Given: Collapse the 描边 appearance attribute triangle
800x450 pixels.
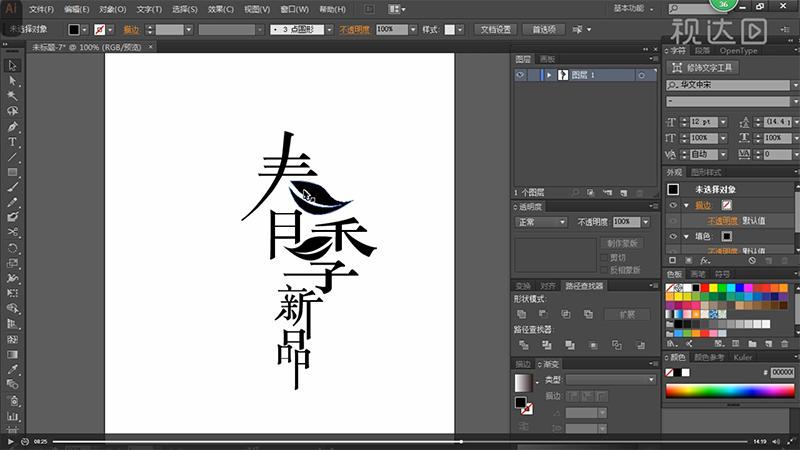Looking at the screenshot, I should (x=686, y=205).
